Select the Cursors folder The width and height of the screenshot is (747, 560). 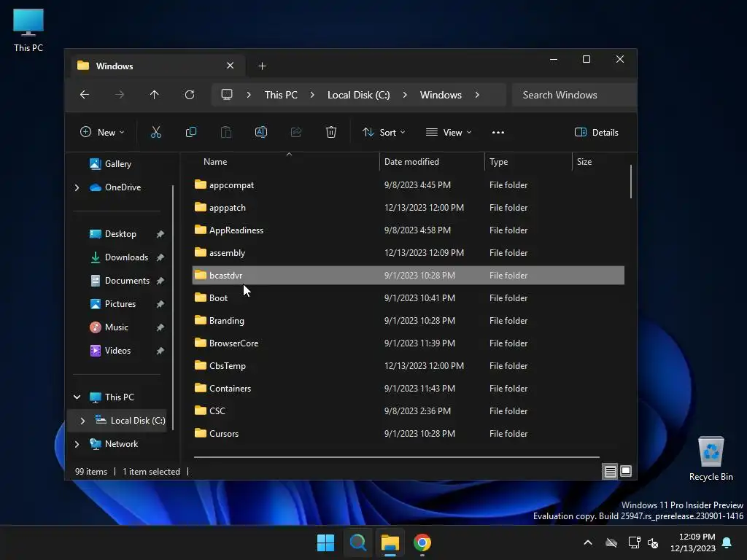pyautogui.click(x=409, y=434)
